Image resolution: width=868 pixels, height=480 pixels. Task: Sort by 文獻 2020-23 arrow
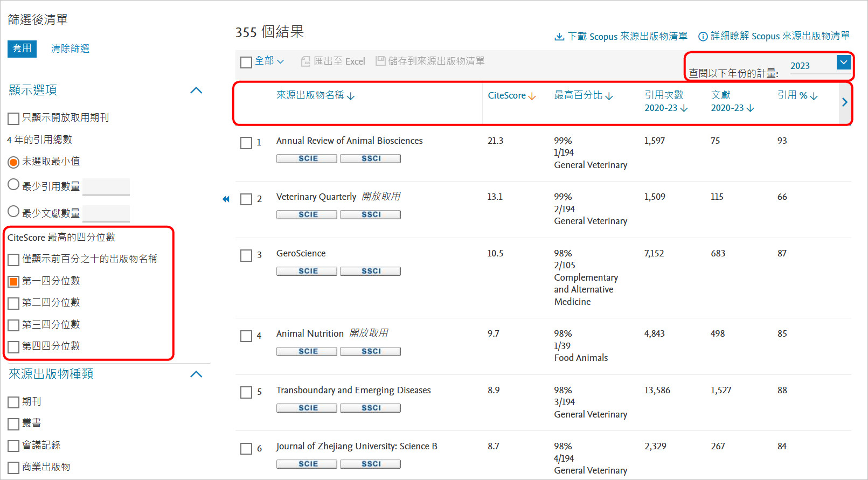click(x=750, y=108)
